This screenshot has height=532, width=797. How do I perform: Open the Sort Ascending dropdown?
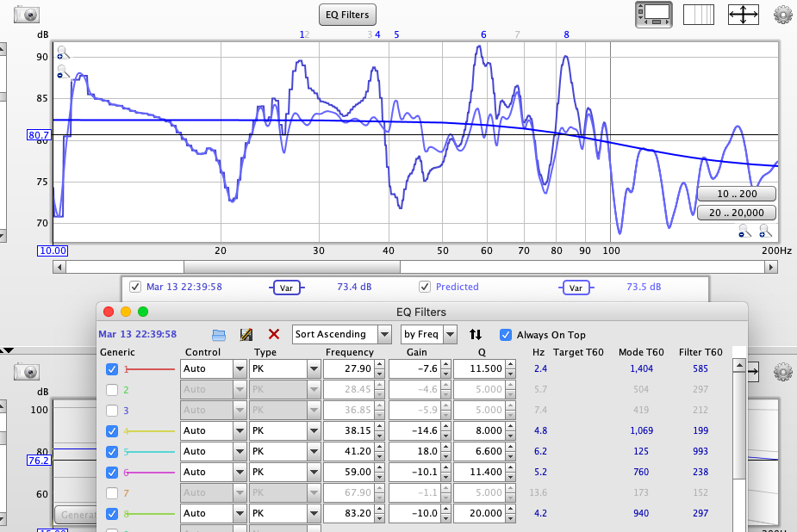point(341,334)
